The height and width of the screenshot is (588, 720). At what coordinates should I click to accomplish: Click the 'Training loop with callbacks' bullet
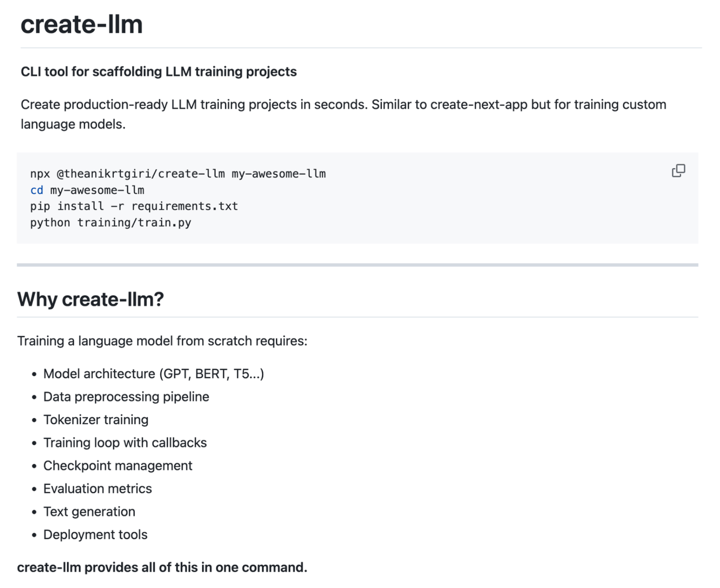click(x=125, y=443)
